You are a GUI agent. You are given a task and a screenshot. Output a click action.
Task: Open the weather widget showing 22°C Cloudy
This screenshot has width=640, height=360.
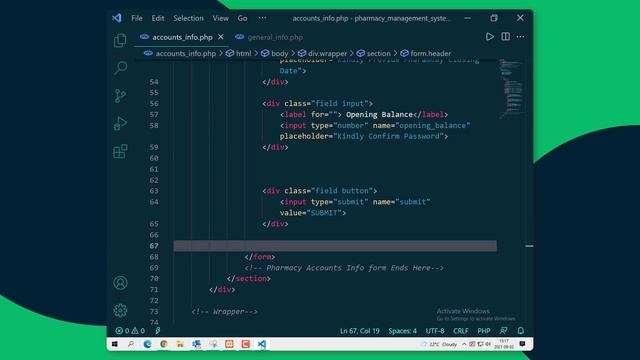point(439,344)
